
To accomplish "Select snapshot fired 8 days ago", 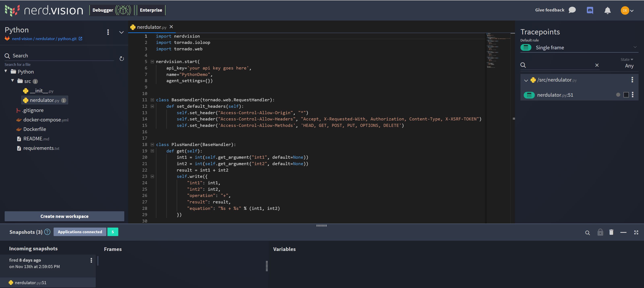I will [48, 266].
